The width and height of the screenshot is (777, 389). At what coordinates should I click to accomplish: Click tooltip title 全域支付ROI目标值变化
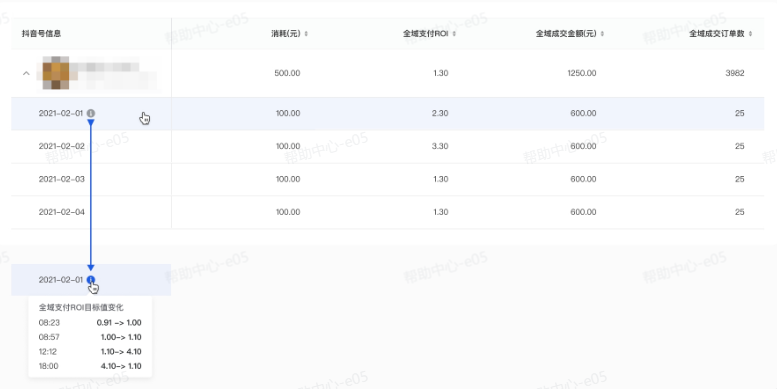point(81,308)
